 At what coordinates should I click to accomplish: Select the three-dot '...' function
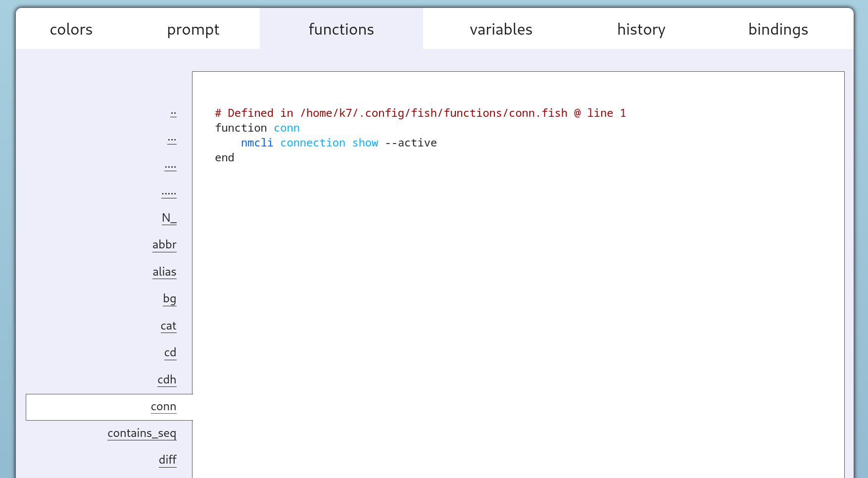[172, 140]
